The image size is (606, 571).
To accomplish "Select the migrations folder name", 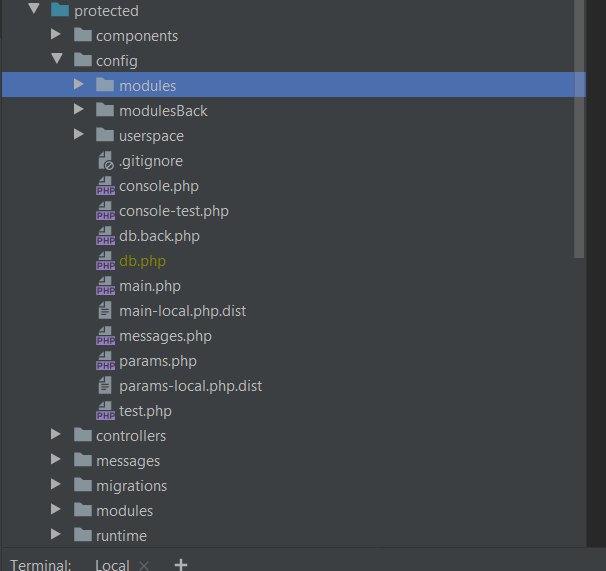I will coord(131,486).
